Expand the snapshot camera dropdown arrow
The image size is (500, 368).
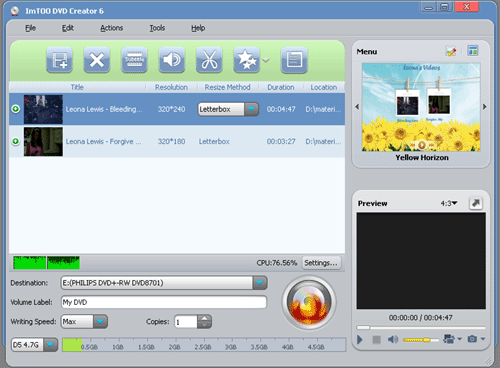(x=483, y=339)
